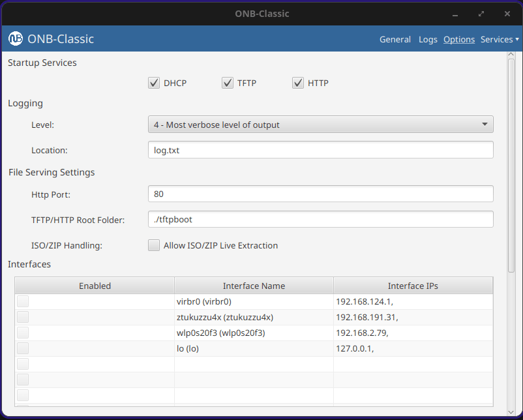Select the Options page
The height and width of the screenshot is (420, 523).
tap(458, 39)
